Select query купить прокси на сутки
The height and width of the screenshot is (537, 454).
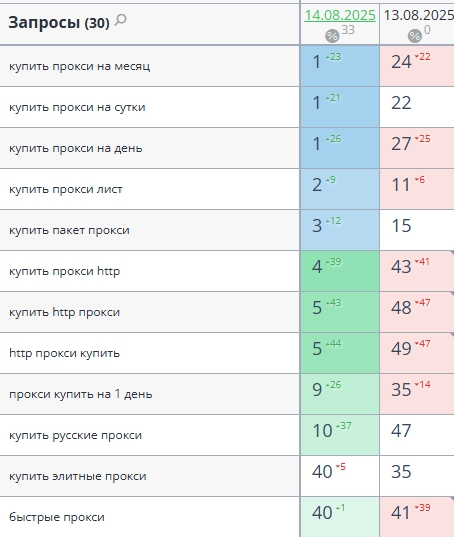(77, 107)
